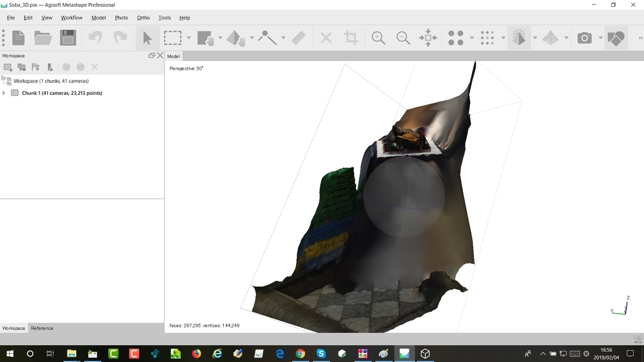
Task: Save the project with the floppy disk icon
Action: click(x=68, y=38)
